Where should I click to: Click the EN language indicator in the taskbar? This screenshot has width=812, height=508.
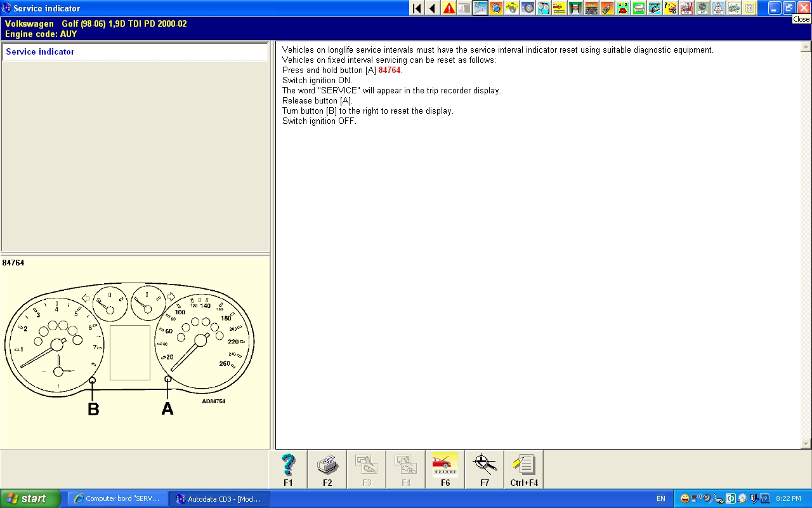tap(661, 498)
